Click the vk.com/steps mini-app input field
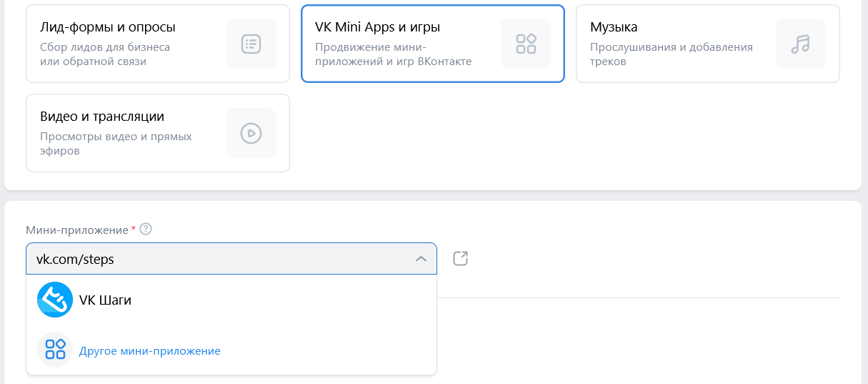The width and height of the screenshot is (868, 384). point(231,259)
